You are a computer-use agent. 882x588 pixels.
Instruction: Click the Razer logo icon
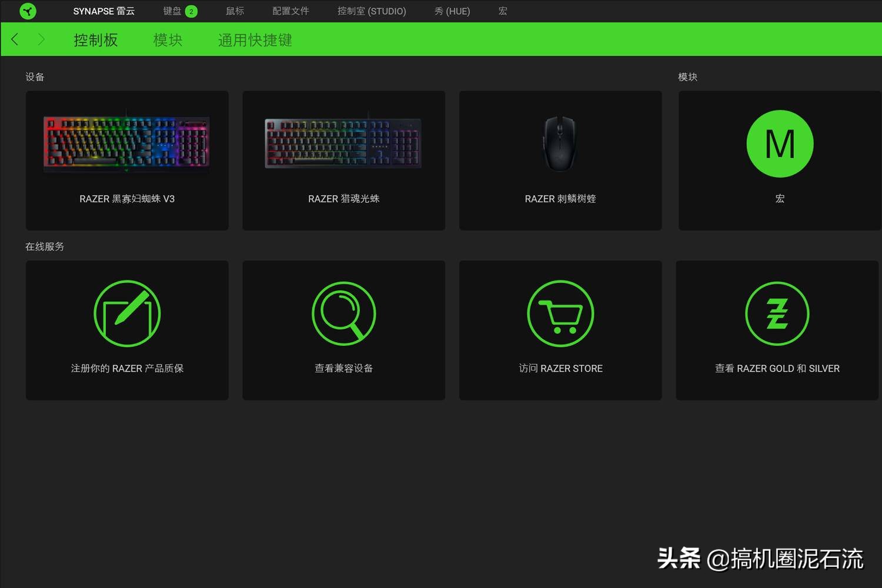(28, 11)
